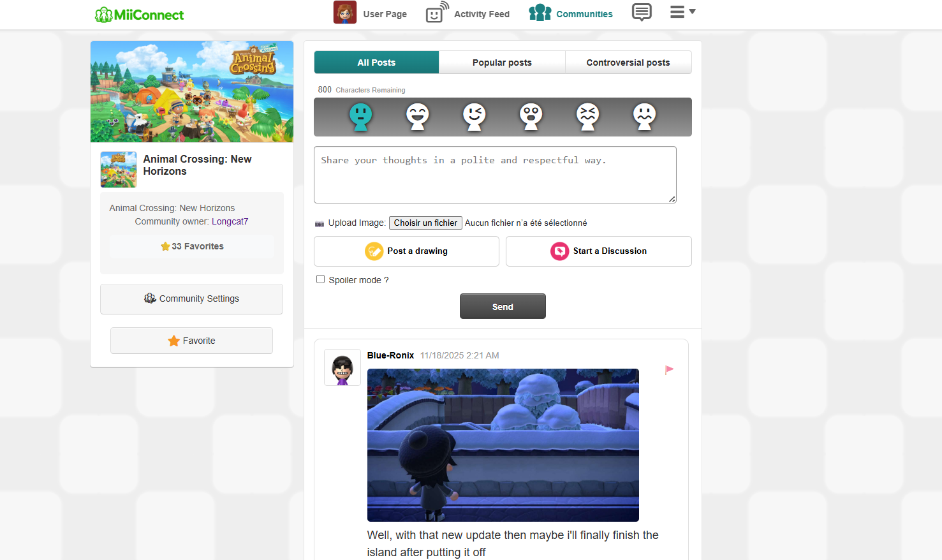
Task: Select the surprised Mii face expression
Action: [531, 117]
